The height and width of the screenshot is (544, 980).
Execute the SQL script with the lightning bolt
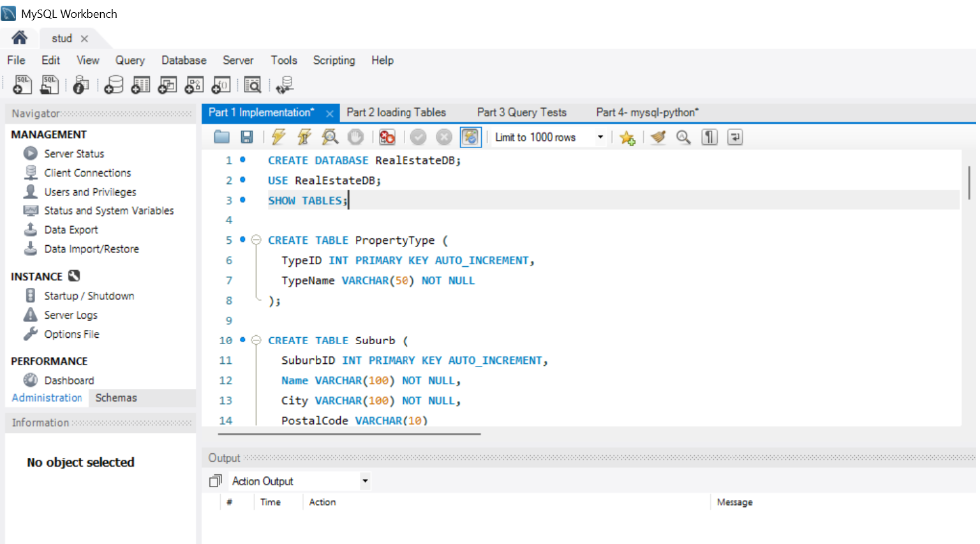pyautogui.click(x=278, y=137)
